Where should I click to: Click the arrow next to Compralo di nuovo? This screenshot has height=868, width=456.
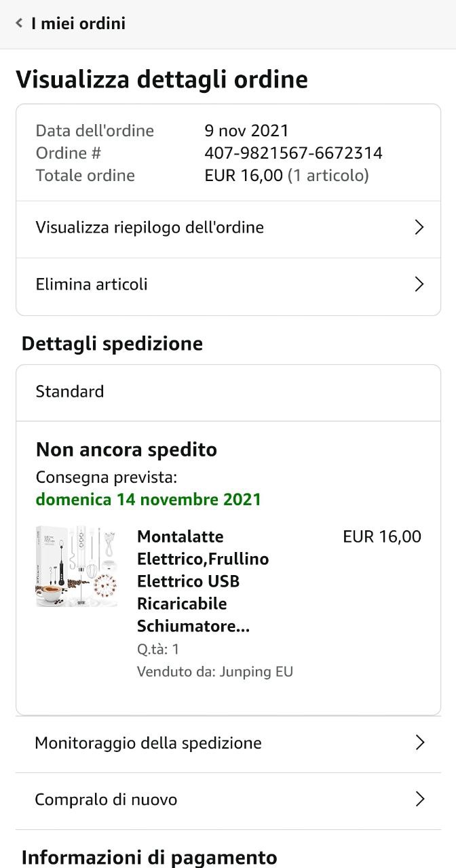click(419, 800)
